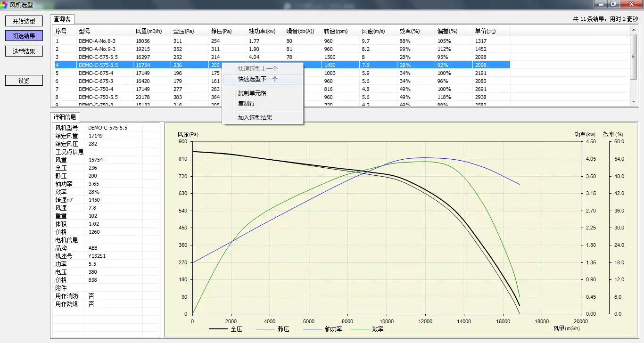
Task: Click the table scrollbar up arrow
Action: coord(634,29)
